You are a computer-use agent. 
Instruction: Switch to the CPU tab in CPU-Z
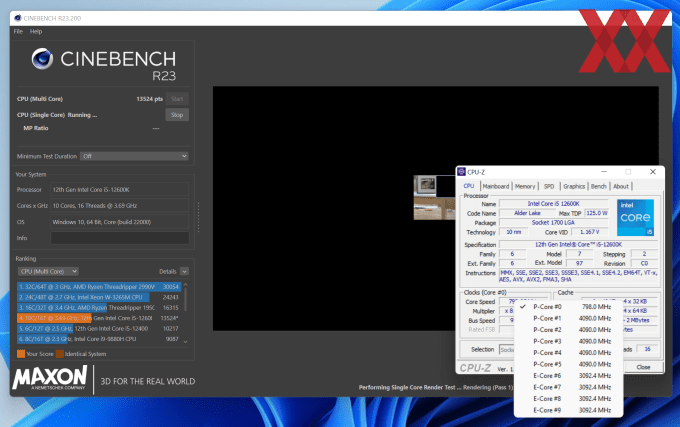[x=469, y=186]
